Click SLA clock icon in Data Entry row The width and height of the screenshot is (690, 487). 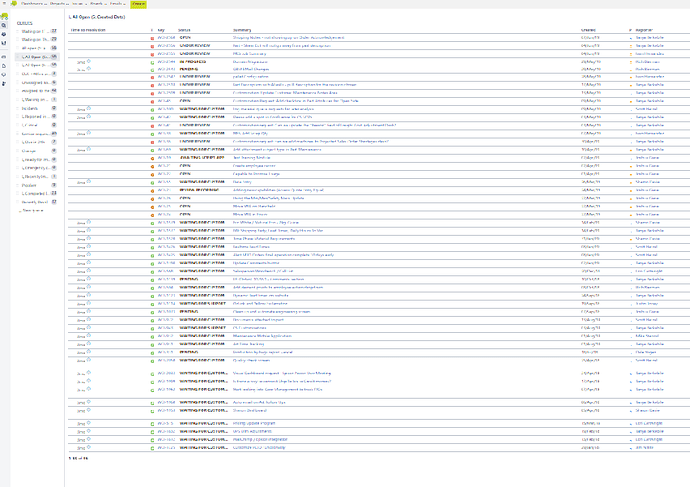[88, 181]
